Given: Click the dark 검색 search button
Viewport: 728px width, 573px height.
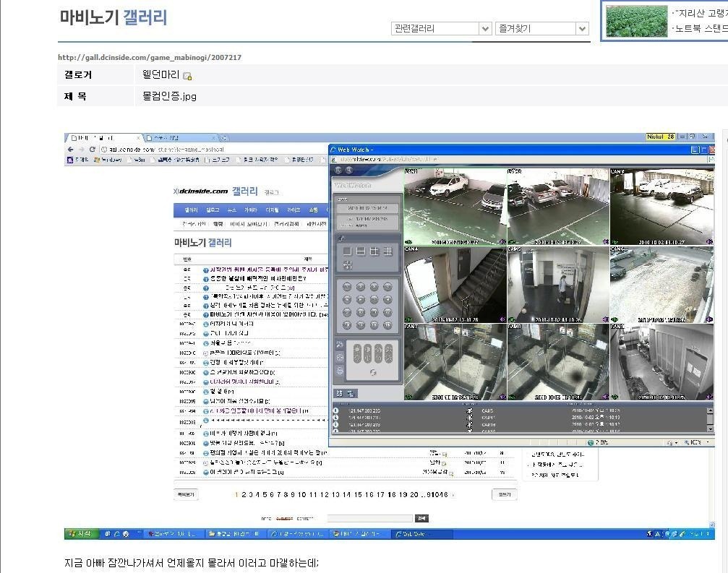Looking at the screenshot, I should [421, 518].
